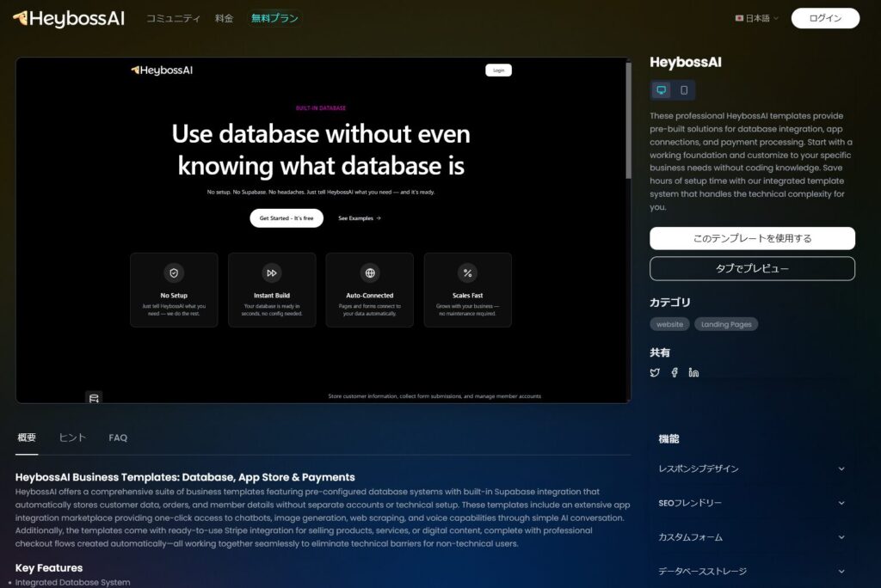The width and height of the screenshot is (881, 588).
Task: Click the Login button inside preview
Action: point(498,70)
